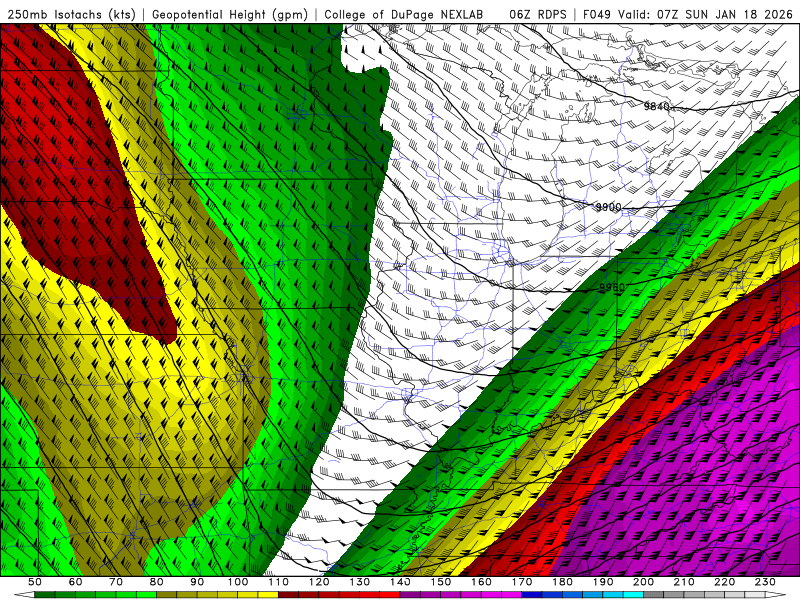This screenshot has width=800, height=600.
Task: Click the 210 value on the color scale
Action: click(x=684, y=582)
